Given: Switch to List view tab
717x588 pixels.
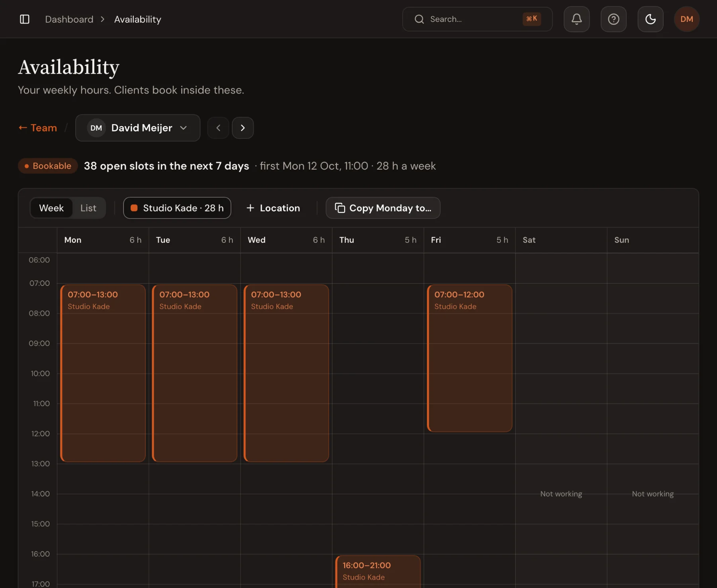Looking at the screenshot, I should 88,208.
